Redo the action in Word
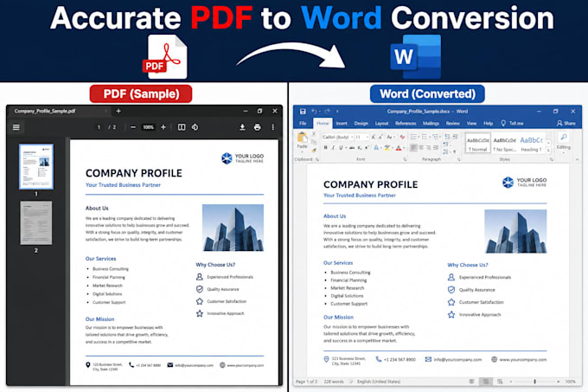This screenshot has width=588, height=392. 327,112
